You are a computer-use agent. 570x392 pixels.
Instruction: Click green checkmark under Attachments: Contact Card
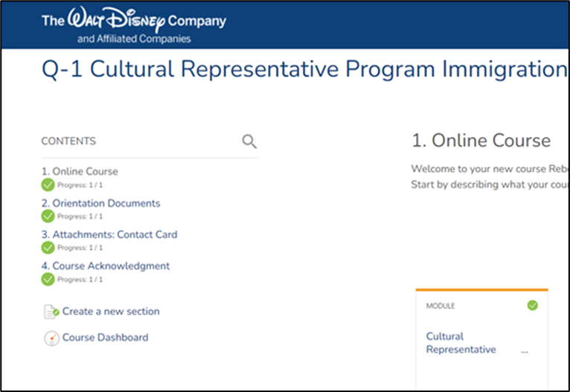click(48, 248)
